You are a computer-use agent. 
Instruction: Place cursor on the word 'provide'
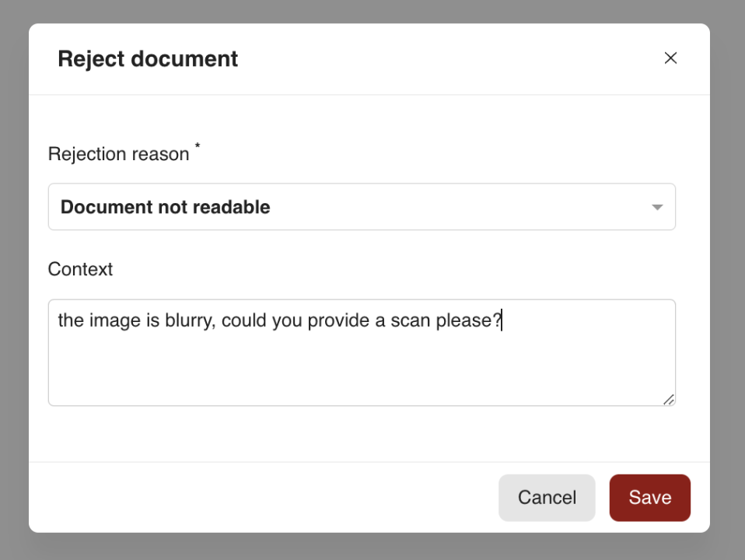coord(338,320)
